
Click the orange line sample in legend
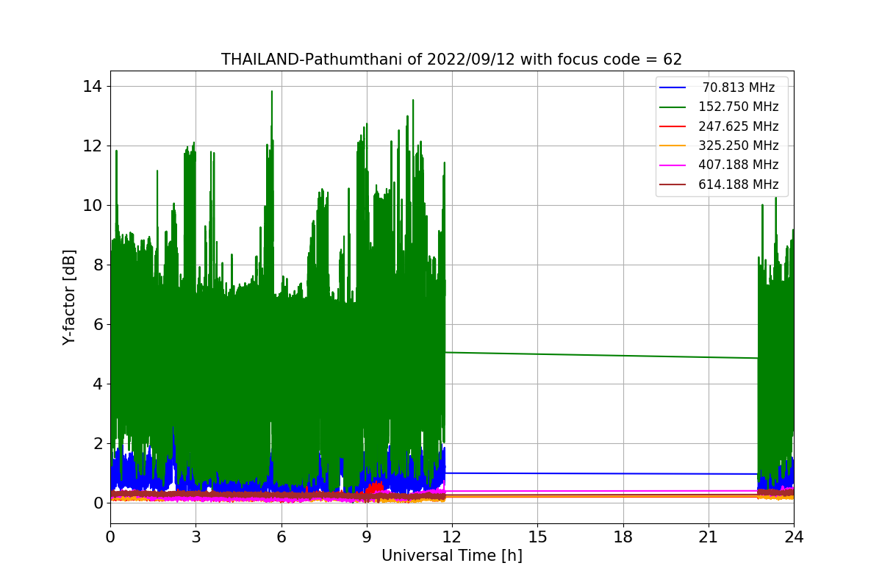pos(673,146)
